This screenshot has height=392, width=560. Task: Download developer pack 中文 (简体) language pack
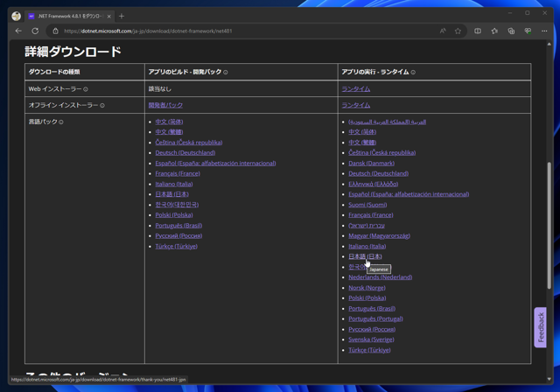(169, 122)
